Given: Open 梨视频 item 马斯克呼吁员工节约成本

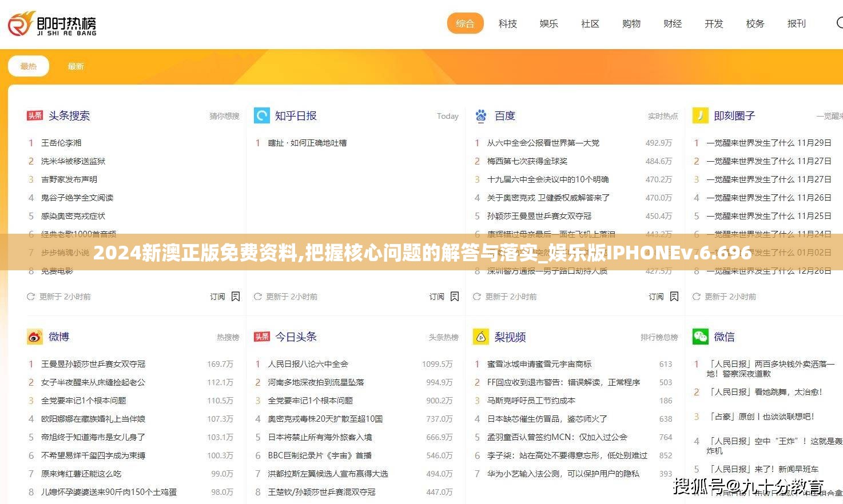Looking at the screenshot, I should click(531, 401).
